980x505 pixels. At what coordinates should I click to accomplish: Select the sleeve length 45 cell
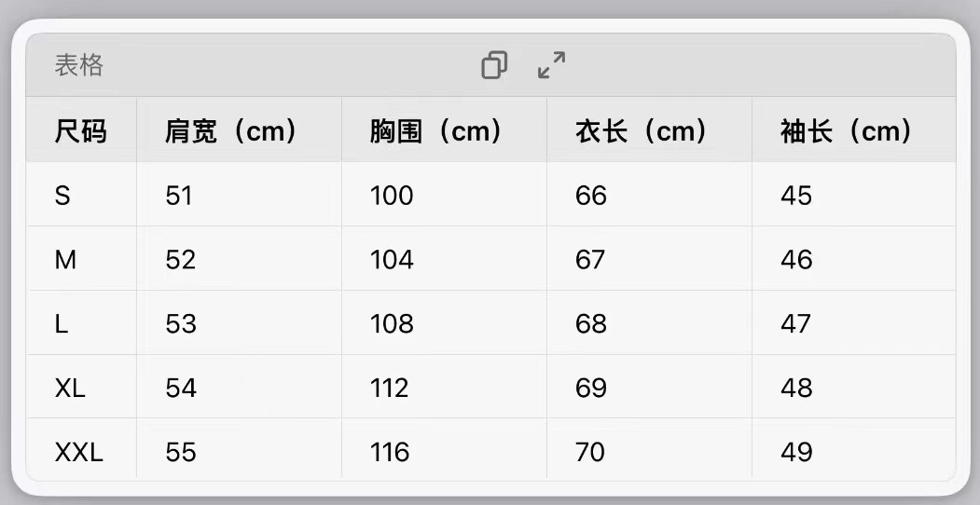[796, 196]
